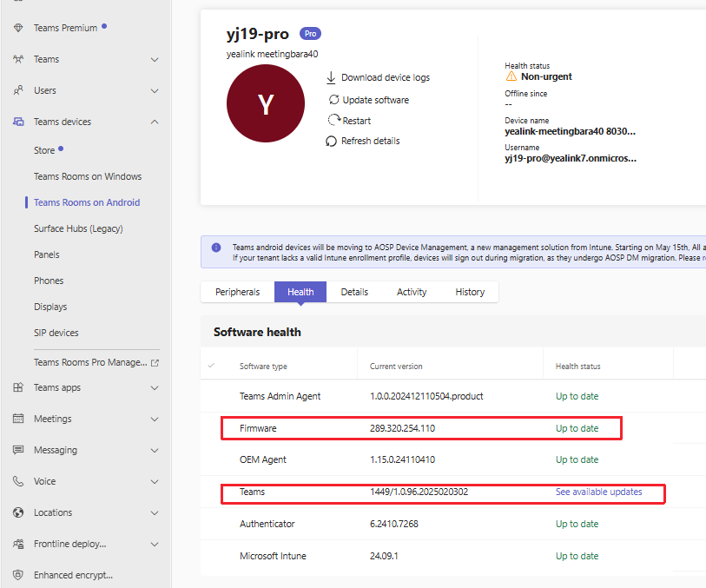Expand the Teams menu chevron
The width and height of the screenshot is (706, 588).
[x=155, y=59]
